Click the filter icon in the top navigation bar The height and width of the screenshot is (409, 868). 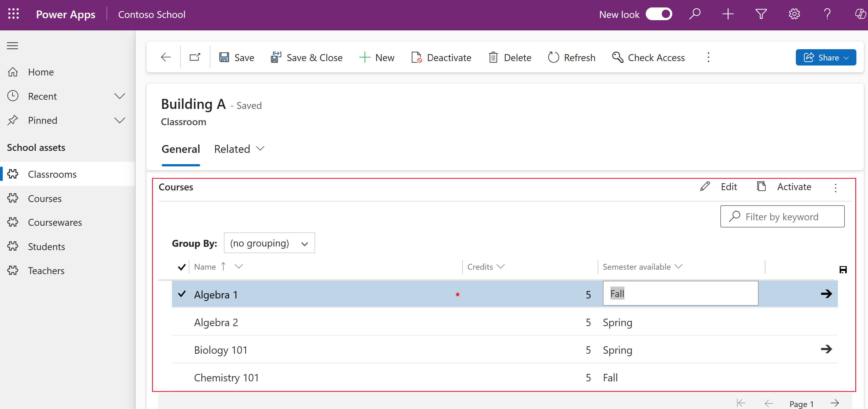[761, 14]
